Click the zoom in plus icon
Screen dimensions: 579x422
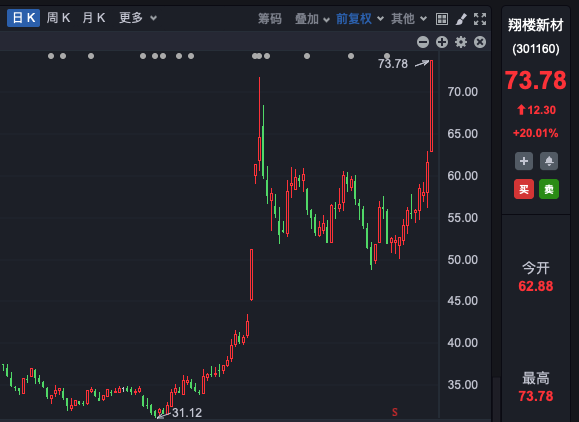pos(442,42)
